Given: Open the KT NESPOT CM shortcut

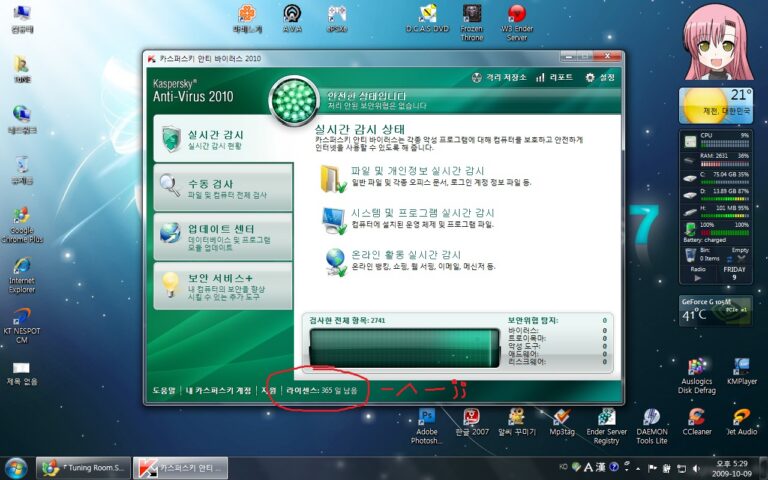Looking at the screenshot, I should pyautogui.click(x=22, y=325).
